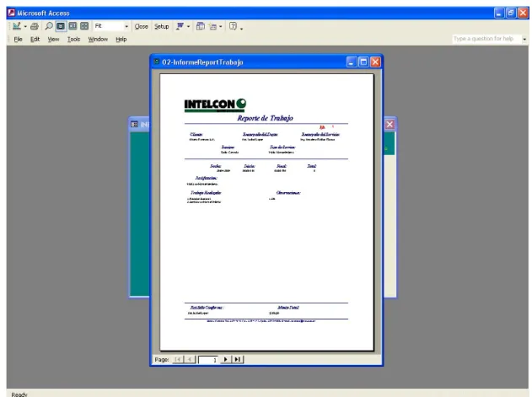Viewport: 532px width, 397px height.
Task: Click the 'Type a question for help' box
Action: (486, 39)
